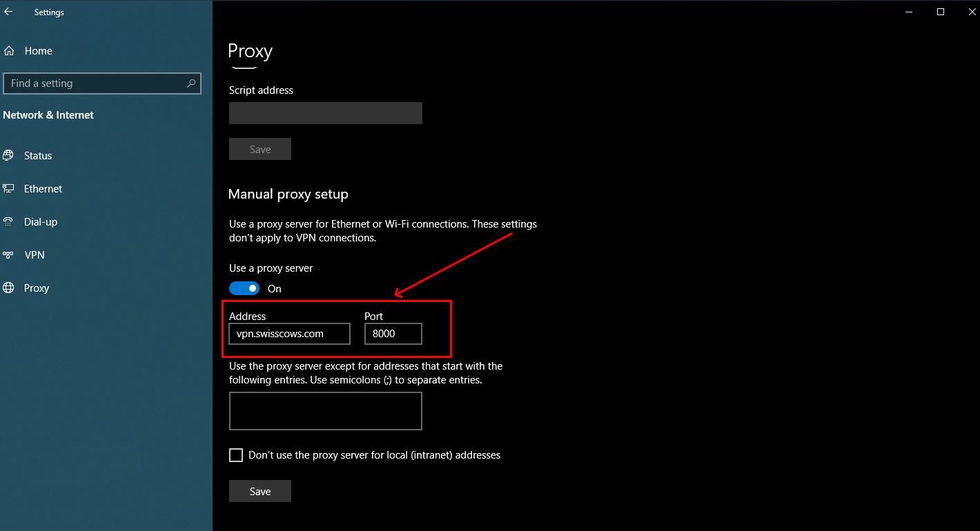Click the Address label above the field
The height and width of the screenshot is (531, 980).
(248, 317)
